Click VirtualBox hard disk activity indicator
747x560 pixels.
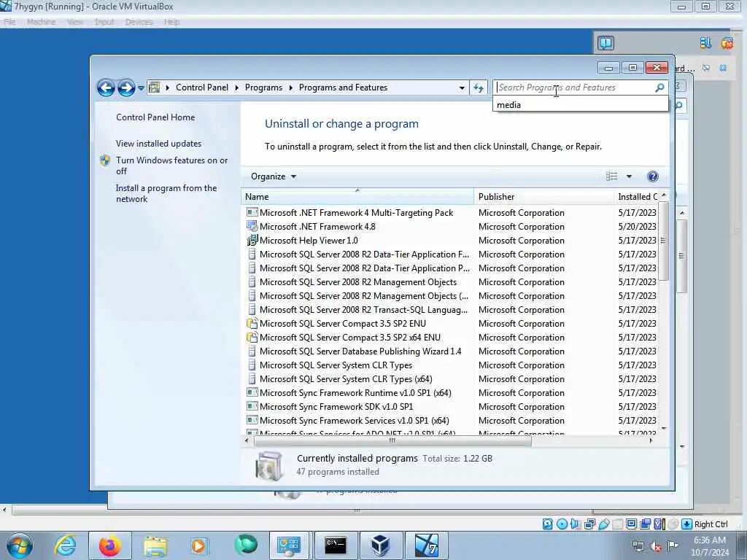click(548, 524)
